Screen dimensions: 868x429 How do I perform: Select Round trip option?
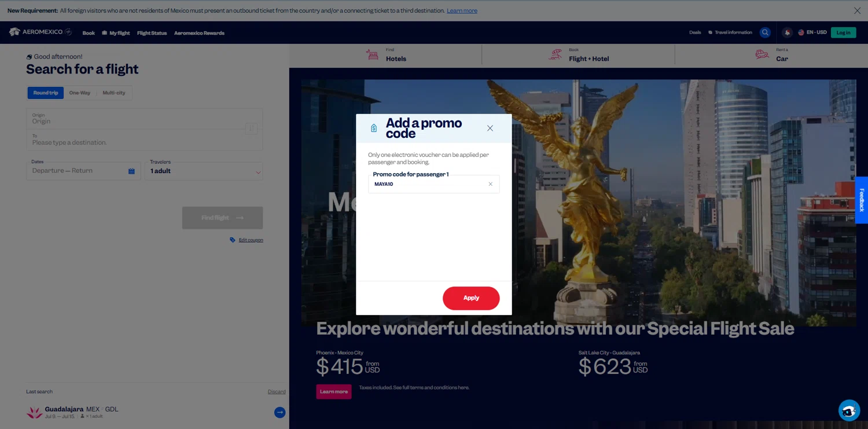46,93
